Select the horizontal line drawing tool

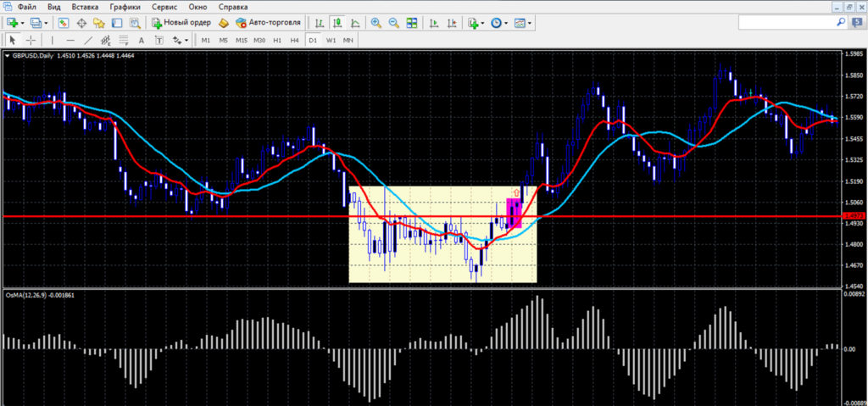click(70, 40)
